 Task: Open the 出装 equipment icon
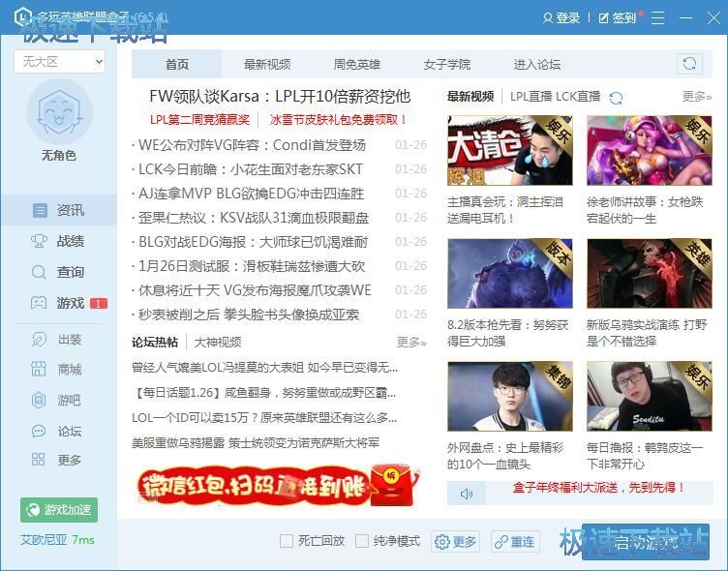tap(39, 340)
